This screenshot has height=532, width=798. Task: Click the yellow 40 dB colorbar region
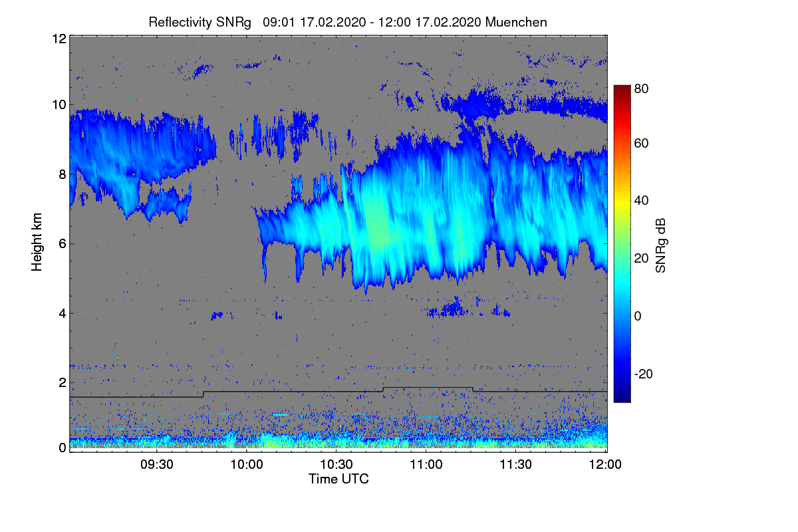pyautogui.click(x=622, y=200)
